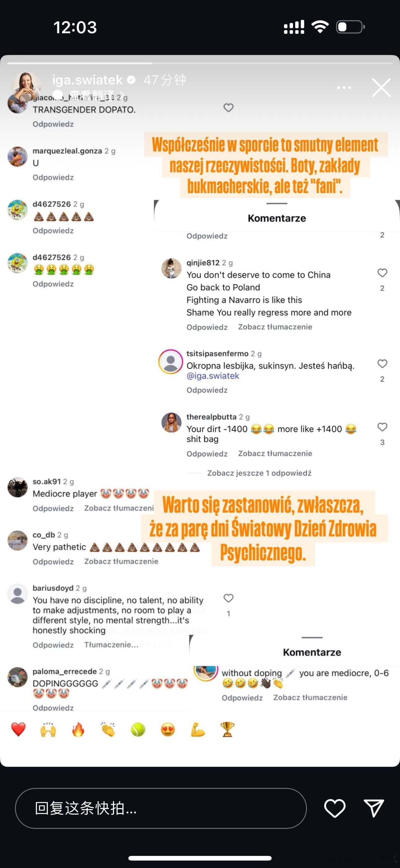Like this story with the heart icon
This screenshot has width=400, height=868.
tap(335, 808)
